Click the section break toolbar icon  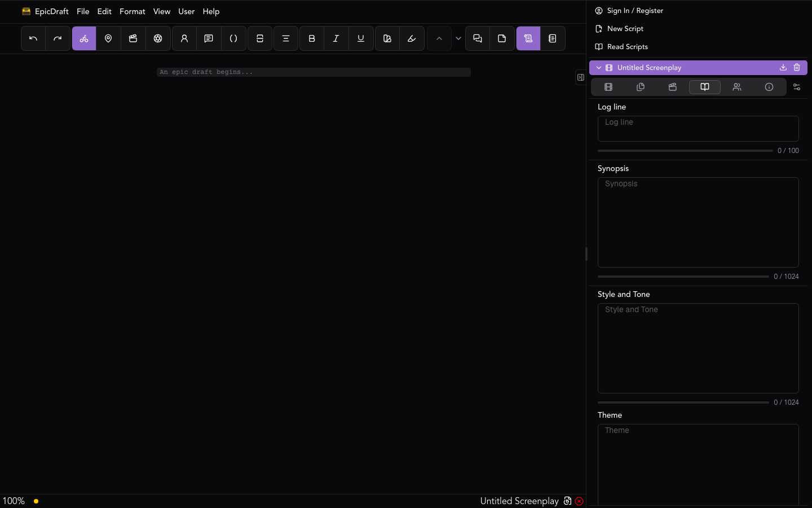pyautogui.click(x=260, y=38)
